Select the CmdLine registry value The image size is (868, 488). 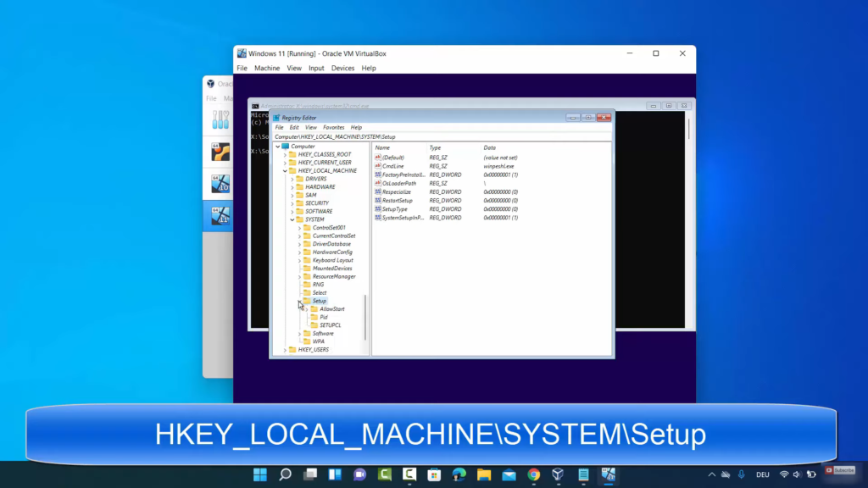click(x=392, y=166)
